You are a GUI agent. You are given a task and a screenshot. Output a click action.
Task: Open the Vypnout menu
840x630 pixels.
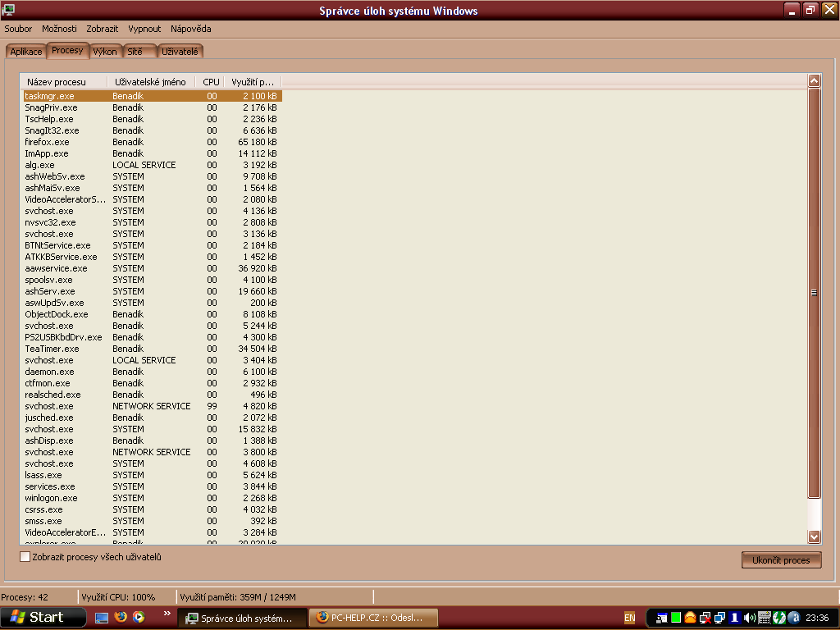[x=144, y=29]
